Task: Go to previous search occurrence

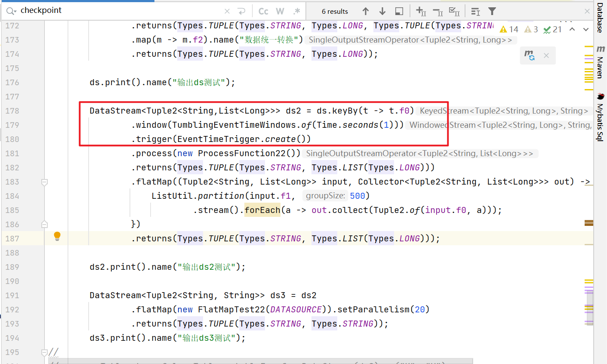Action: click(366, 11)
